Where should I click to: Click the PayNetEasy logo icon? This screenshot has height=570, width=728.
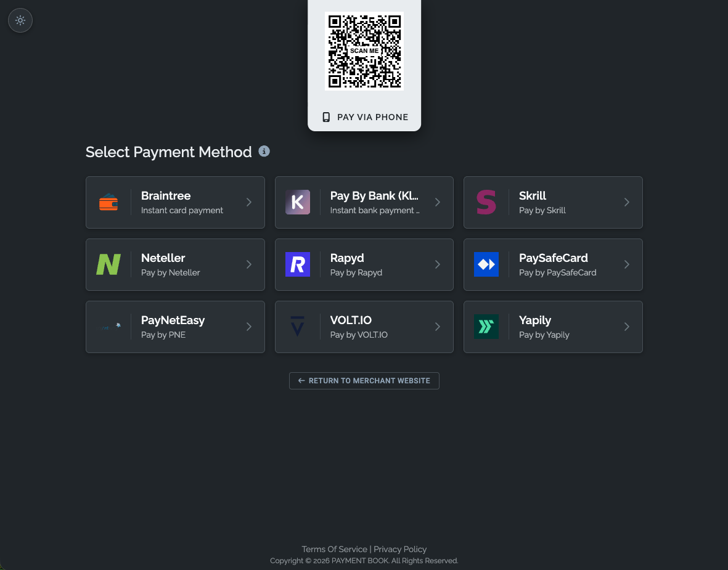[108, 327]
